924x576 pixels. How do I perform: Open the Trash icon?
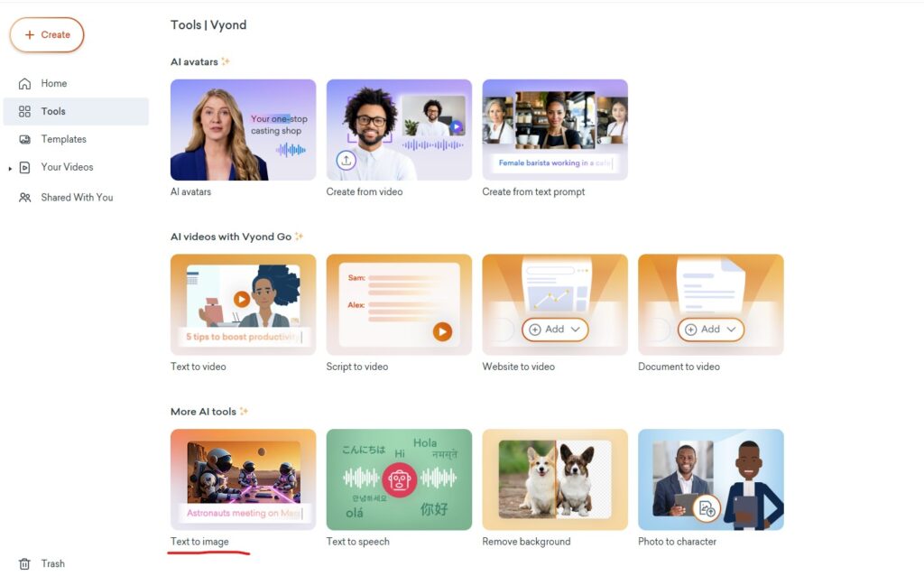click(x=24, y=564)
